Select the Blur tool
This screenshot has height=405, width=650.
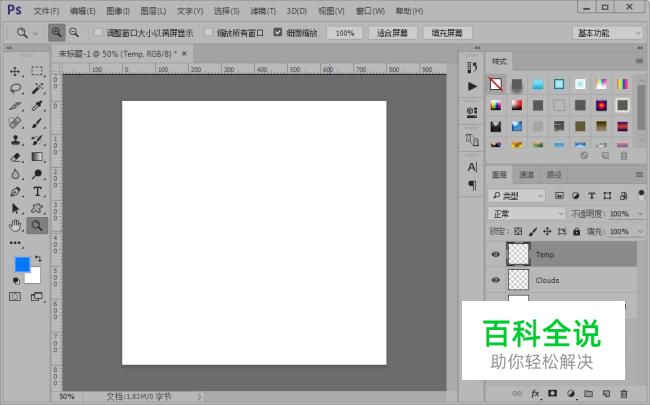coord(15,174)
